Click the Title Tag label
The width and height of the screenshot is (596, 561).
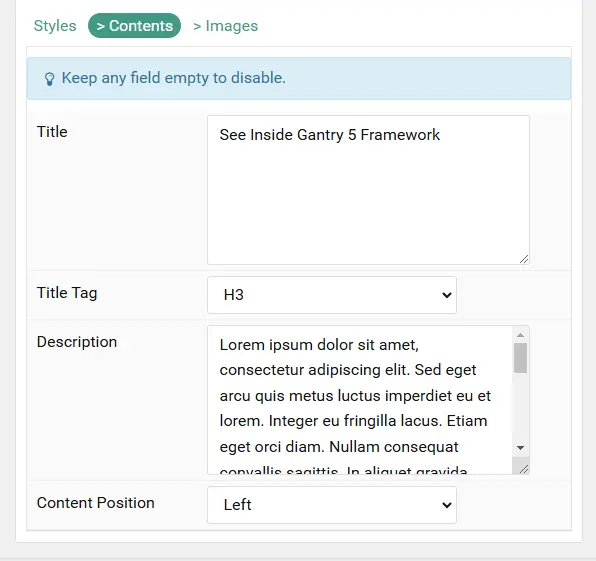point(67,293)
